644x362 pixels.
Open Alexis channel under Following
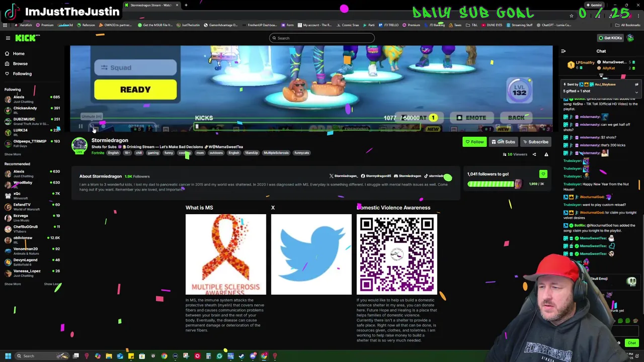[x=31, y=99]
